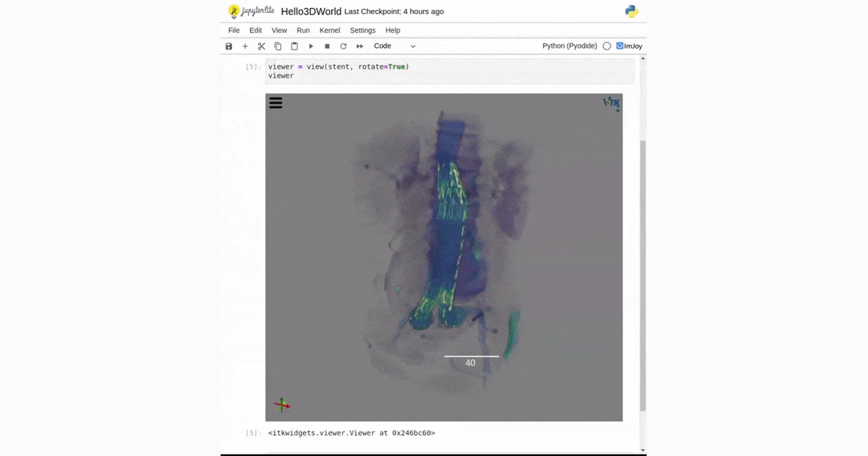Viewport: 868px width, 456px height.
Task: Expand the cell type Code dropdown
Action: click(394, 46)
